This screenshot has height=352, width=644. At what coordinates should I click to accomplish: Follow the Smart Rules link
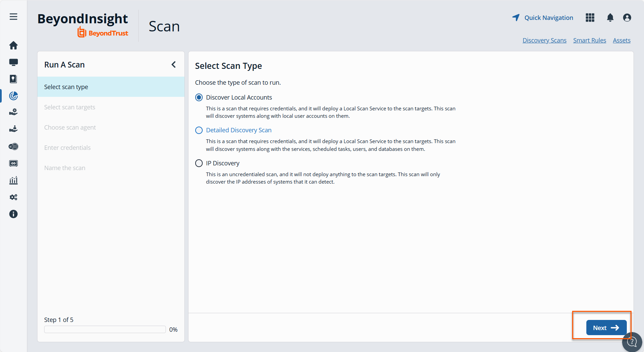click(x=590, y=40)
